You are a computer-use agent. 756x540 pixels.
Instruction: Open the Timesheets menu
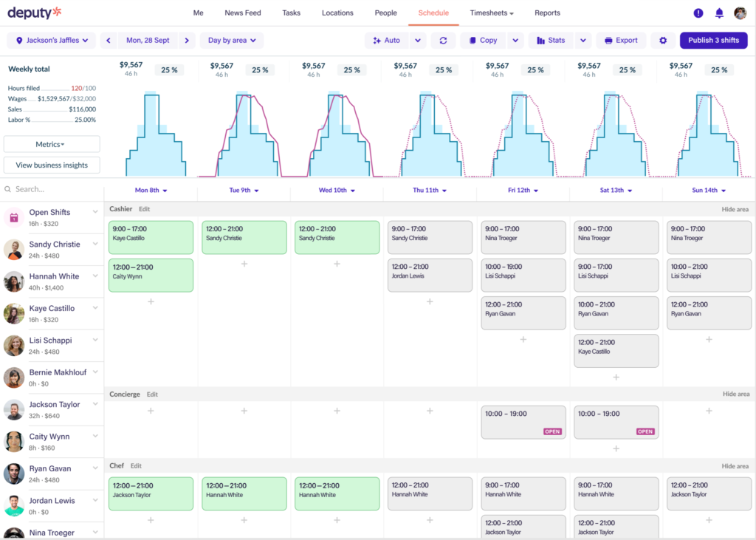coord(491,13)
